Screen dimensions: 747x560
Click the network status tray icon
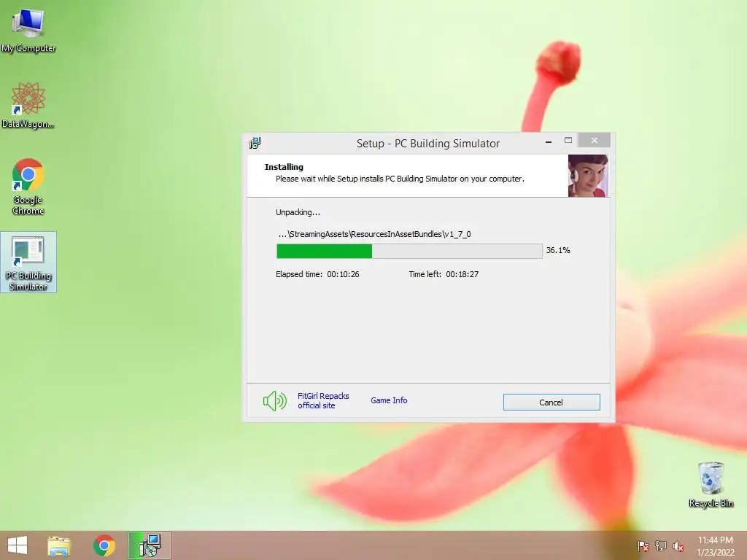tap(660, 546)
